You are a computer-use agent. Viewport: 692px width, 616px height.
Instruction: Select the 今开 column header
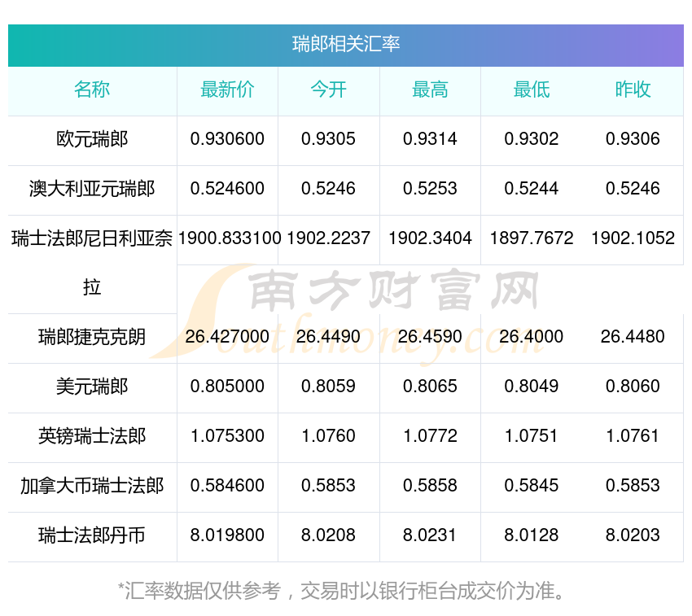point(328,90)
